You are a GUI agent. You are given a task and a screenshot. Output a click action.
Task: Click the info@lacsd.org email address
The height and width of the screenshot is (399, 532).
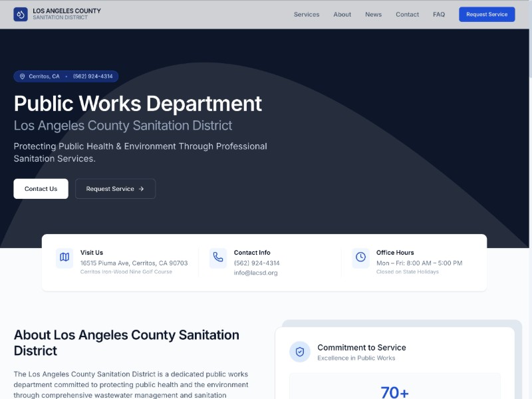click(x=256, y=273)
